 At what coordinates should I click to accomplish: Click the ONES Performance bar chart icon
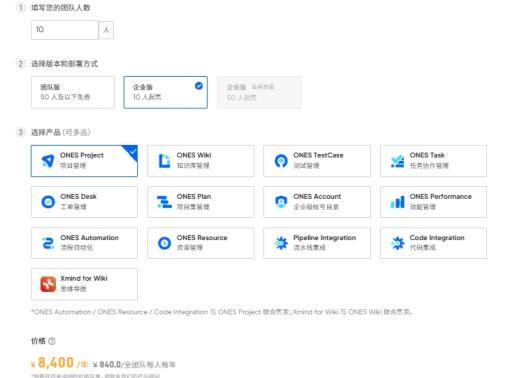click(x=398, y=202)
